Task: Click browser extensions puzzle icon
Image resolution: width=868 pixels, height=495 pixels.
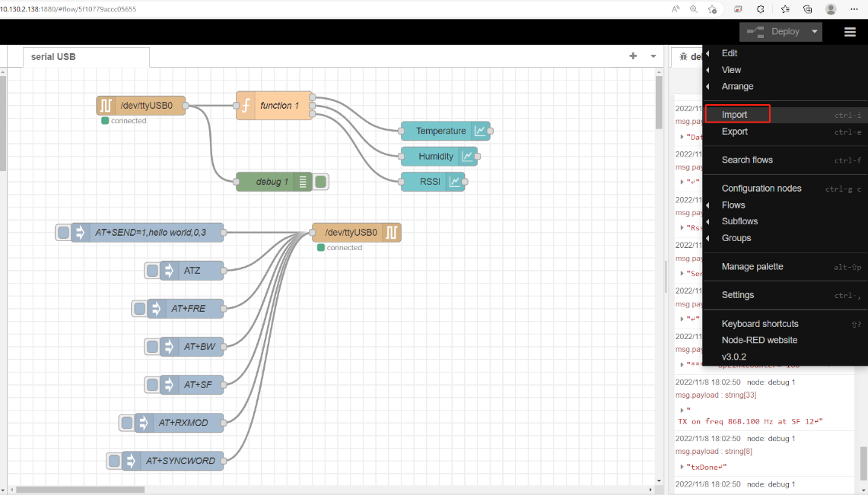Action: tap(760, 9)
